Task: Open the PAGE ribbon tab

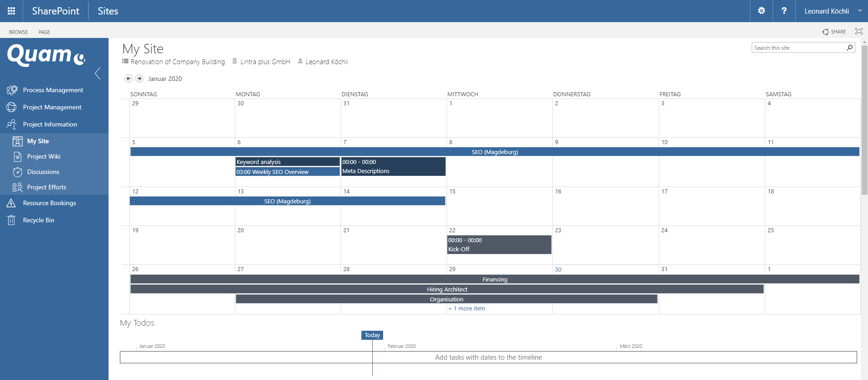Action: click(44, 32)
